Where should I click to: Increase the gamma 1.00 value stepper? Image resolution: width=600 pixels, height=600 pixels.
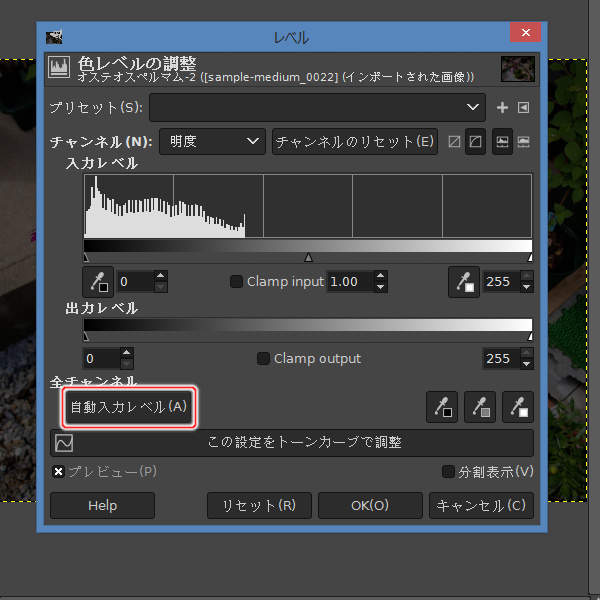click(380, 276)
